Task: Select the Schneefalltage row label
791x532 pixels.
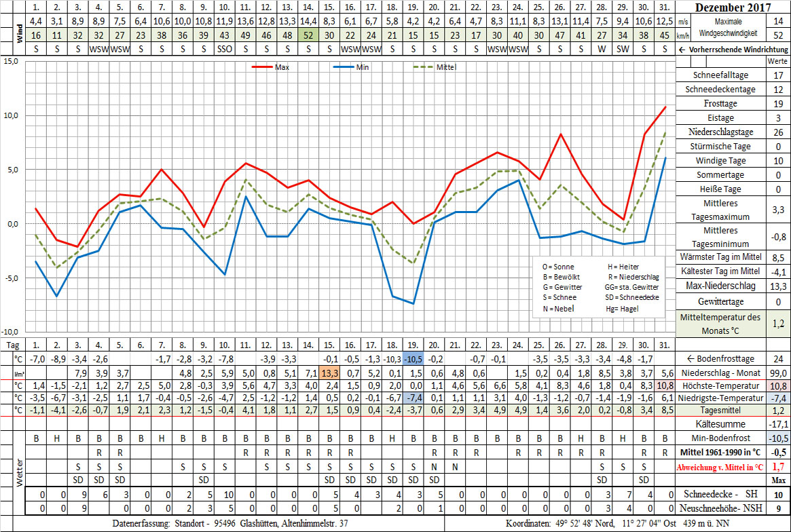Action: coord(722,75)
